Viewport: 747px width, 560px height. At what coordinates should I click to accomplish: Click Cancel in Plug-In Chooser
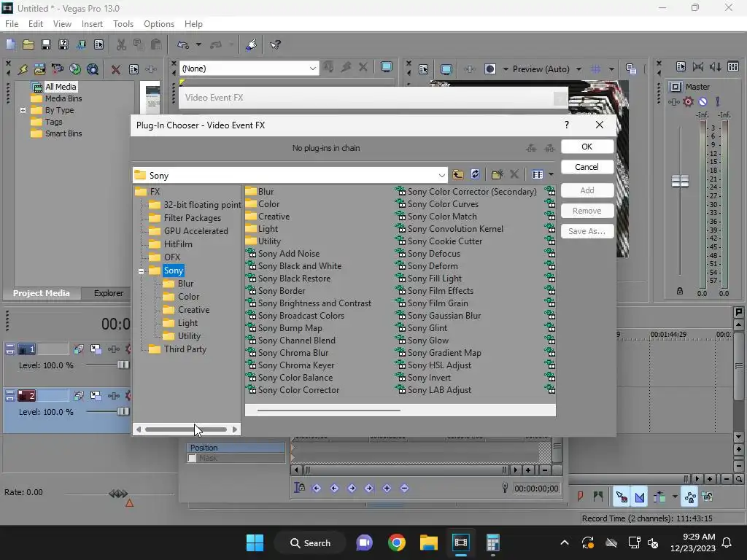click(x=587, y=167)
